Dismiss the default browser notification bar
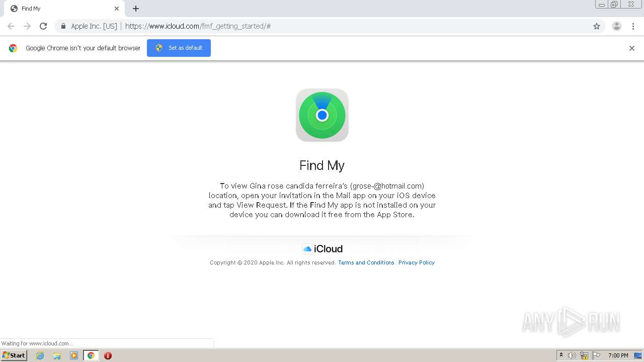This screenshot has width=644, height=362. [x=632, y=48]
